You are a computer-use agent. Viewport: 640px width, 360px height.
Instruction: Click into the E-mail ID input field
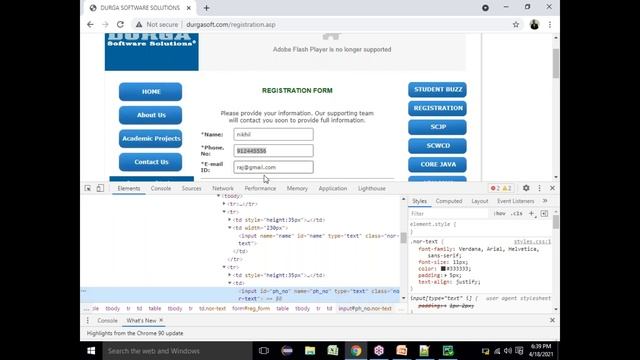click(273, 167)
